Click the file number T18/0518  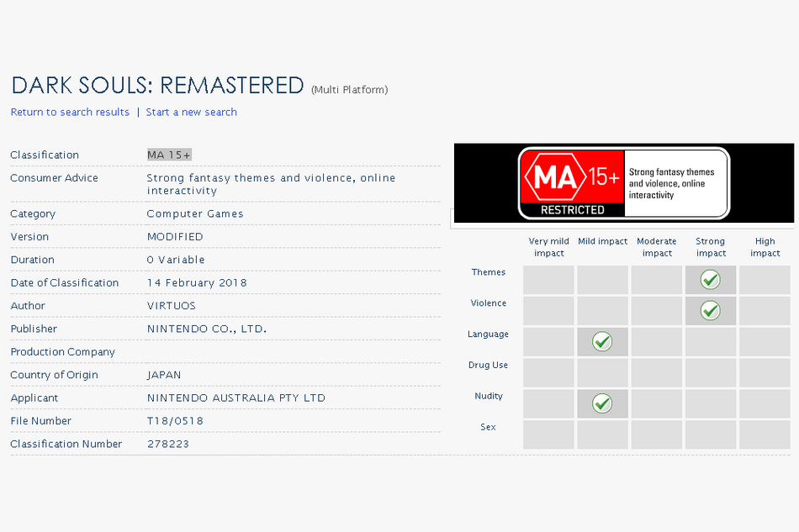click(175, 421)
